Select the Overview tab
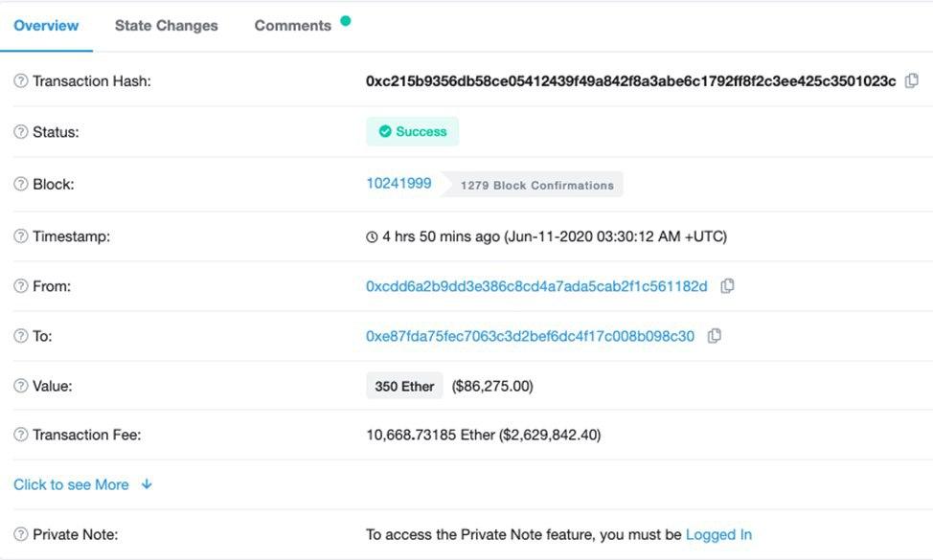This screenshot has width=933, height=560. point(46,26)
